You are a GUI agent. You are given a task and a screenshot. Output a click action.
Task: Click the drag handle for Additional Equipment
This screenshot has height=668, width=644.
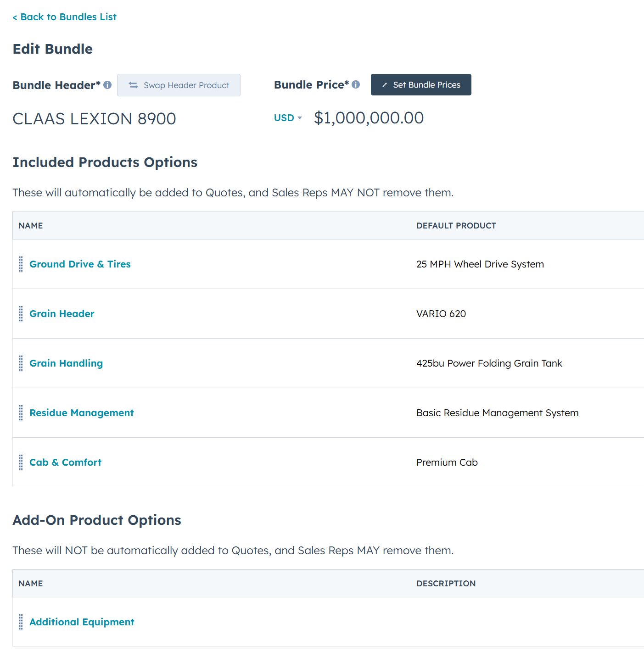(x=20, y=622)
